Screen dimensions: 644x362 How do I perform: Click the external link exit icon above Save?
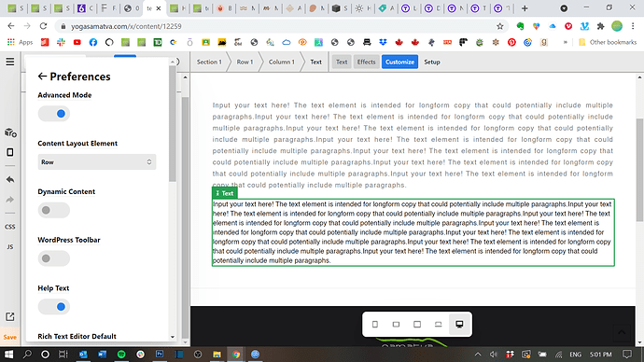(x=10, y=316)
